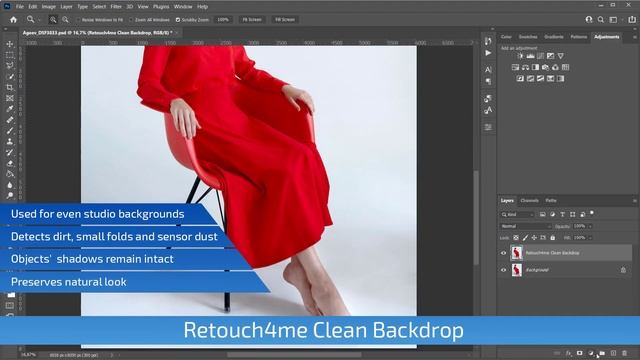Choose the Zoom Out magnifier mode
This screenshot has width=640, height=360.
click(65, 20)
